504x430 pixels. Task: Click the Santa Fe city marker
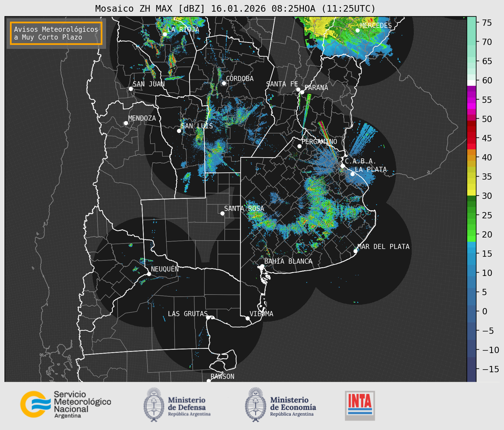click(298, 89)
